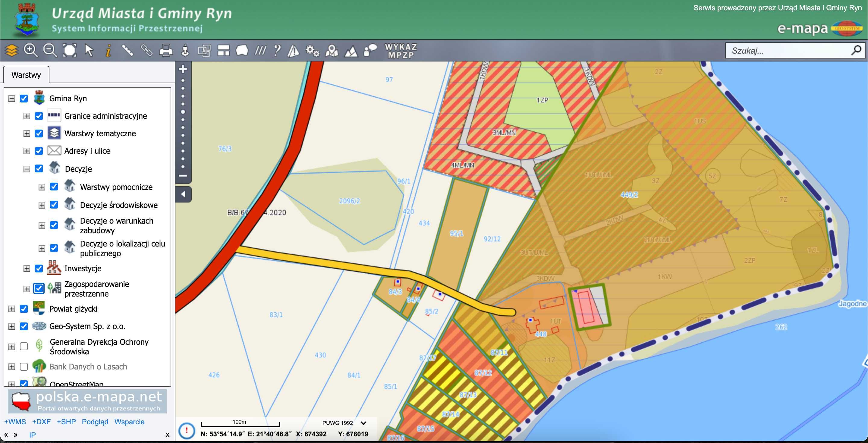The width and height of the screenshot is (868, 443).
Task: Collapse the Decyzje tree node
Action: (27, 169)
